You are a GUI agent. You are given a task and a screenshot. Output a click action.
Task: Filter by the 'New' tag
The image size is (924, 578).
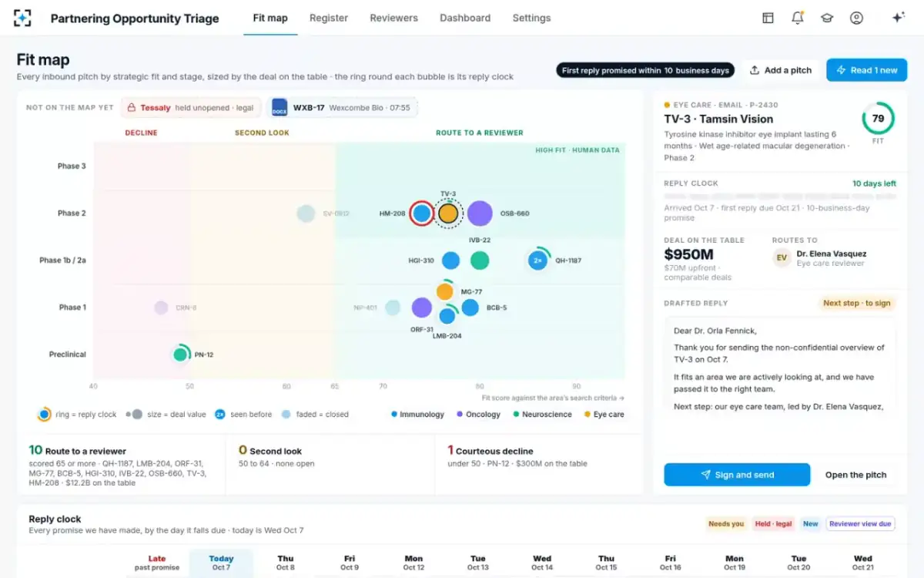811,524
